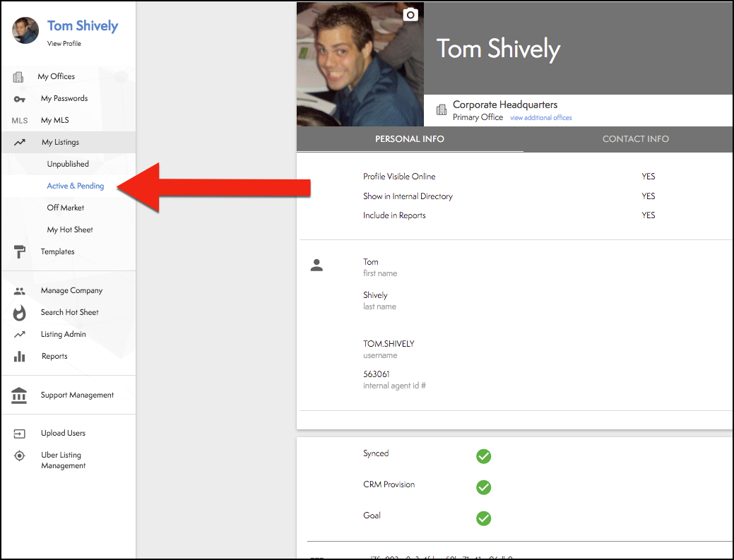Click the Uber Listing Management target icon
The image size is (734, 560).
pos(20,456)
